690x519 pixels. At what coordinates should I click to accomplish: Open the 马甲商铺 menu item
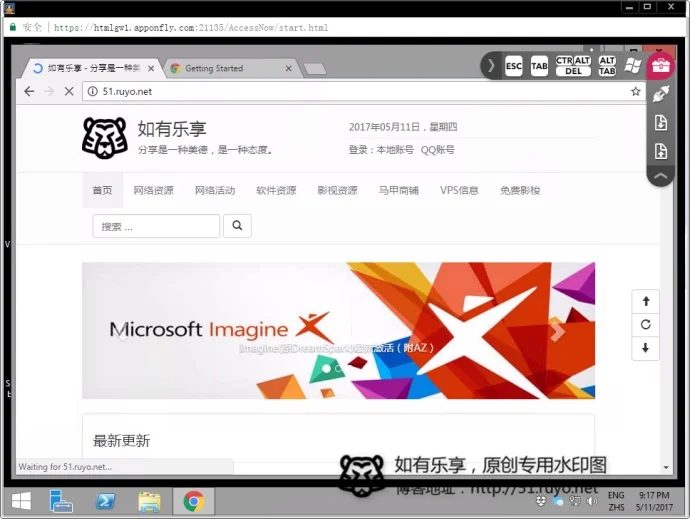tap(398, 191)
